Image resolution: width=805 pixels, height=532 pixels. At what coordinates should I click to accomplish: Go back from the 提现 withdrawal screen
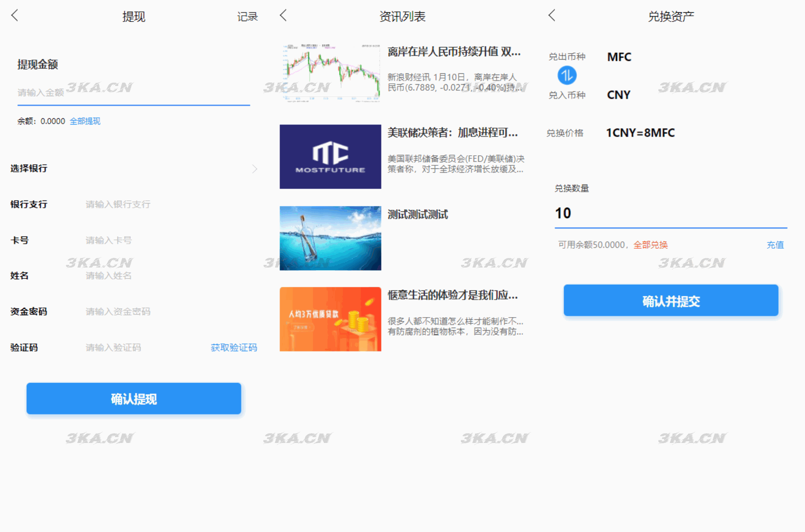point(15,16)
